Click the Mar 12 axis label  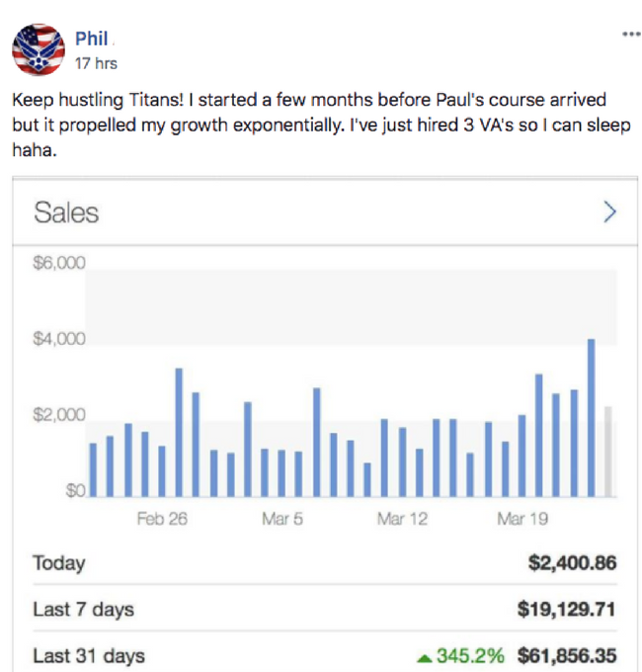tap(402, 519)
